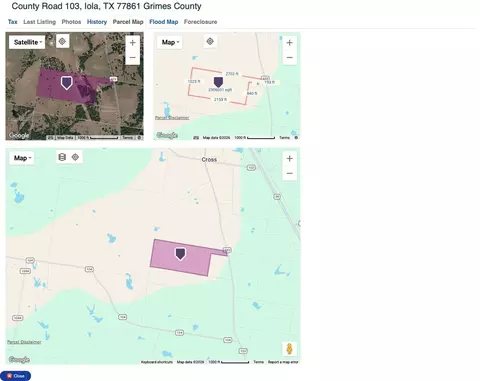Select the Flood Map tab
This screenshot has width=480, height=381.
coord(164,22)
